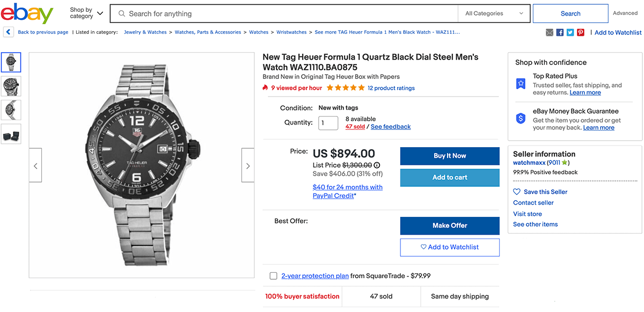Expand the Shop by category dropdown
This screenshot has width=644, height=312.
(x=86, y=13)
